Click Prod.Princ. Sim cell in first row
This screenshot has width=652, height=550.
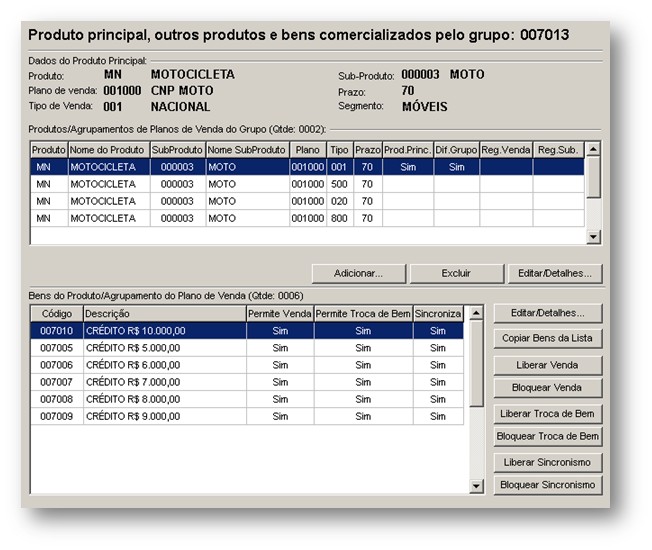[x=408, y=167]
